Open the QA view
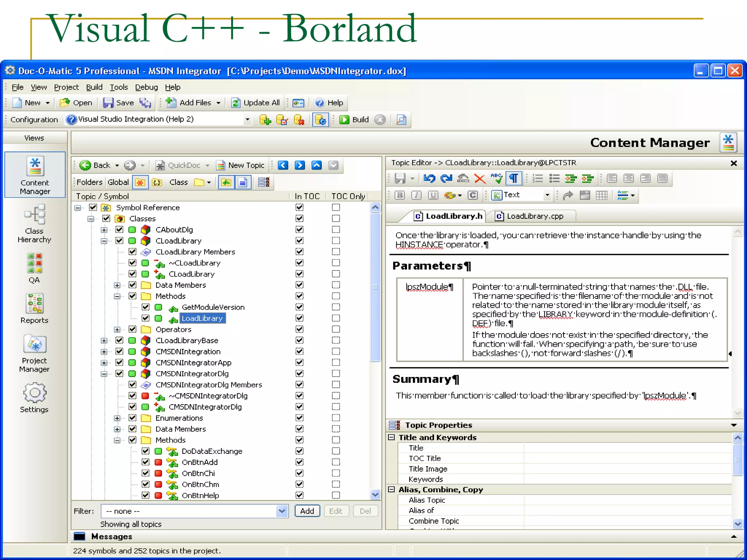Screen dimensions: 747x560 [x=35, y=268]
